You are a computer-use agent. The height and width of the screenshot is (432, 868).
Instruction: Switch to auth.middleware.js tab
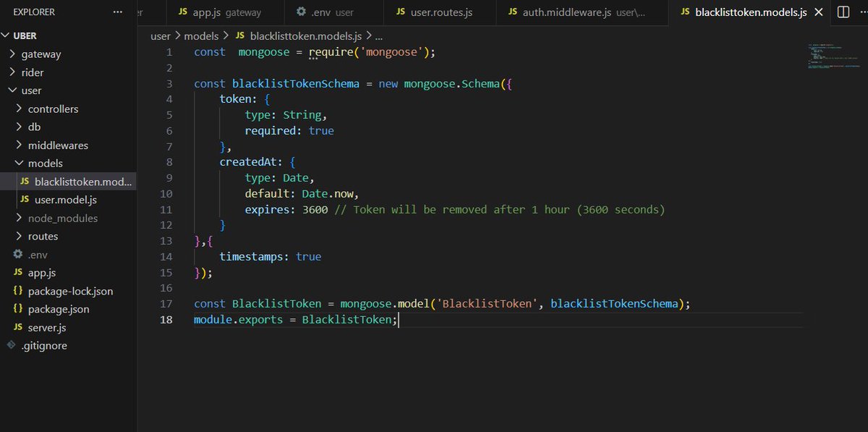pos(583,12)
